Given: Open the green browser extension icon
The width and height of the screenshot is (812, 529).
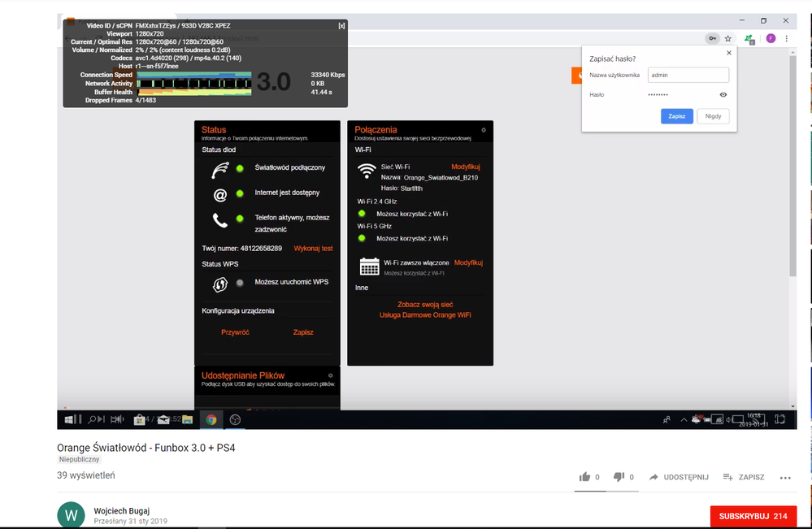Looking at the screenshot, I should point(749,38).
